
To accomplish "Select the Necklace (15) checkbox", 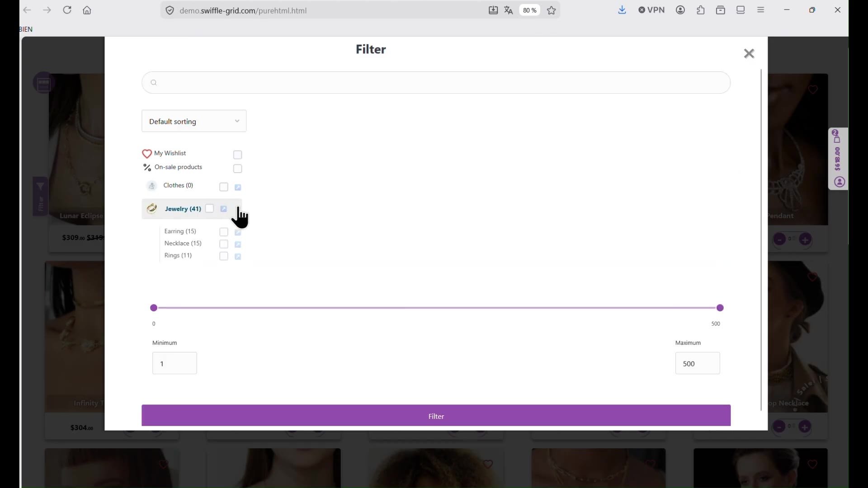I will click(x=224, y=245).
